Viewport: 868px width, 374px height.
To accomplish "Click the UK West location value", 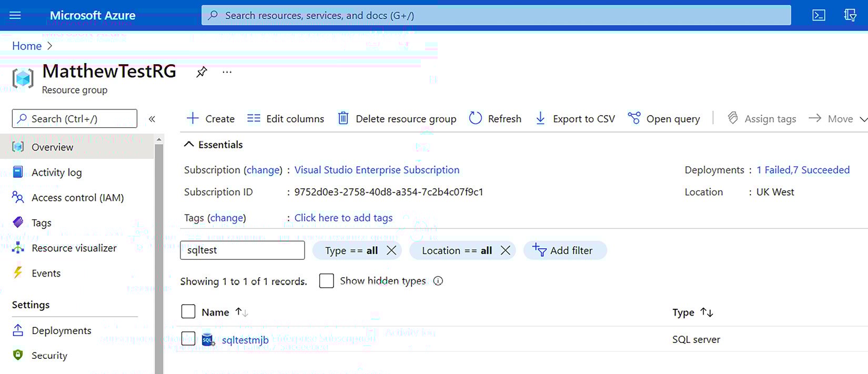I will [x=775, y=192].
